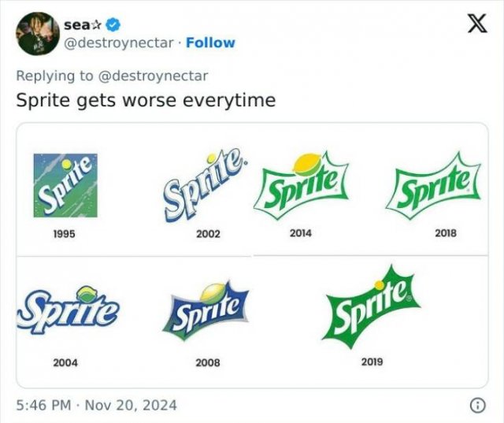The image size is (504, 423).
Task: Click the tweet text "Sprite gets worse everytime"
Action: click(146, 101)
